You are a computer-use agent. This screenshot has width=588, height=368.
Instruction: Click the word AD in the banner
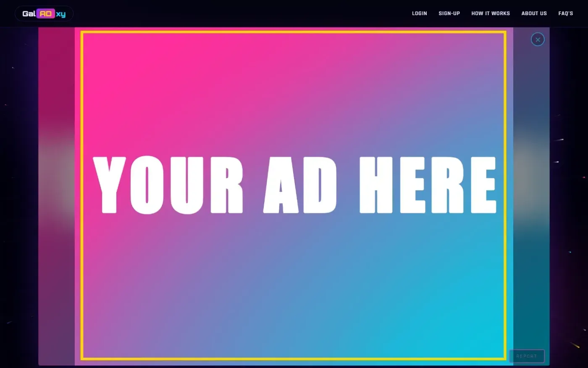click(300, 185)
